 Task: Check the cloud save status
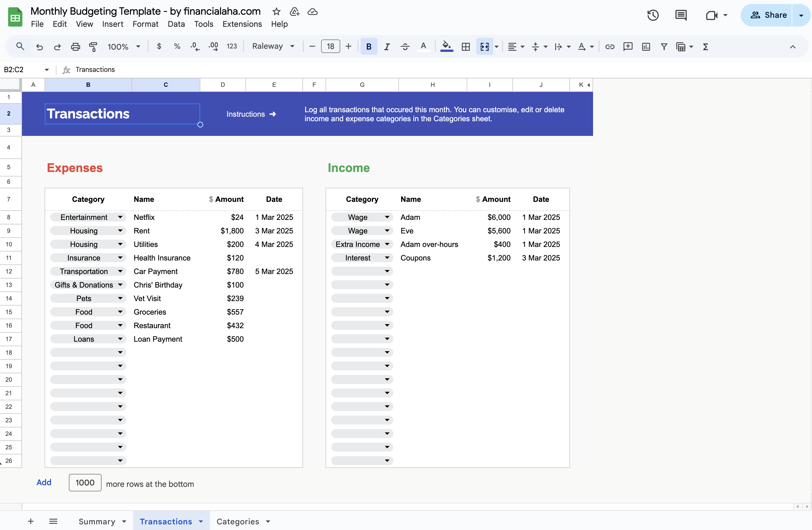tap(313, 12)
